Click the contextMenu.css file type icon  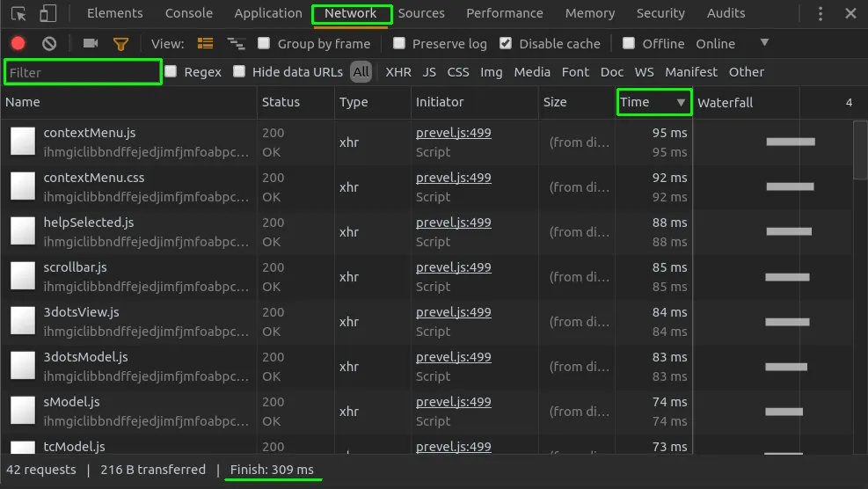tap(23, 186)
